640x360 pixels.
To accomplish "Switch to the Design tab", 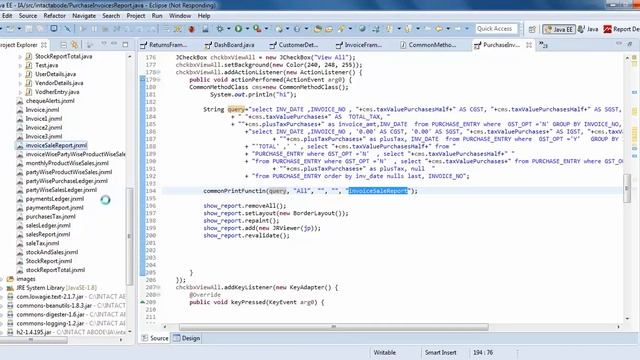I will coord(187,338).
